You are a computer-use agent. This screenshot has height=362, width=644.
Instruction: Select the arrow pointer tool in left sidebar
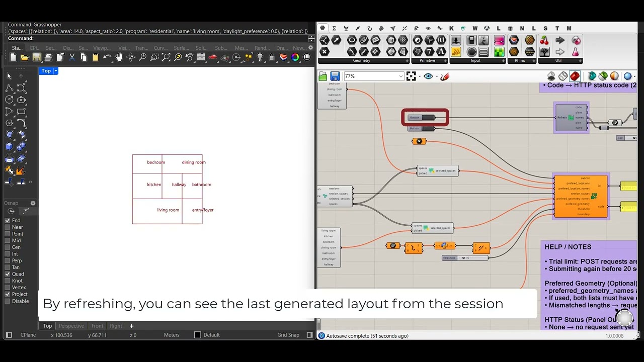[9, 76]
